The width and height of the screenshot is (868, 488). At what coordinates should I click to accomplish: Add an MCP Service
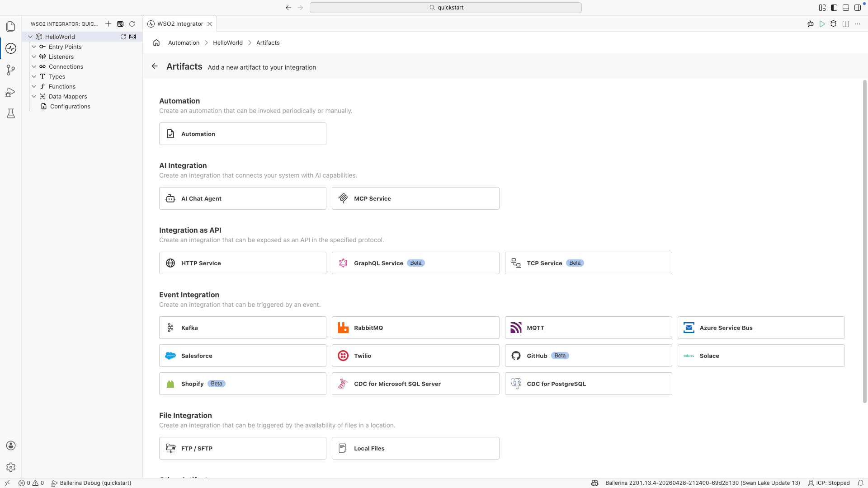[x=415, y=198]
